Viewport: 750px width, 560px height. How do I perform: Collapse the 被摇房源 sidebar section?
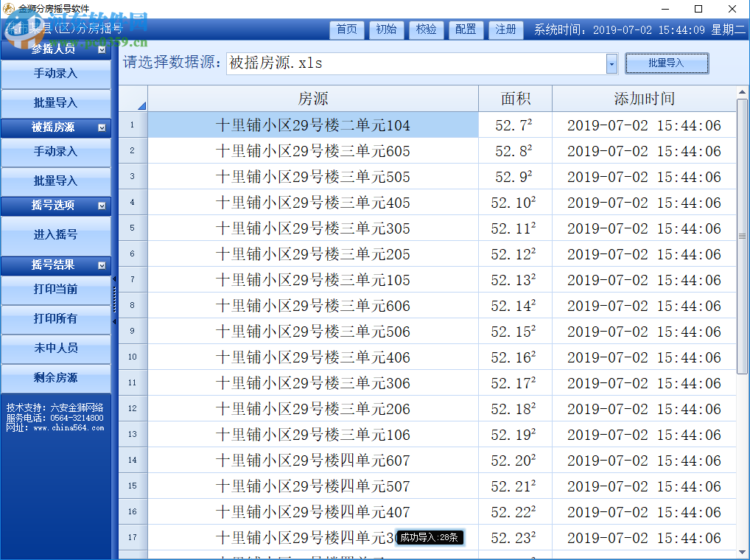(x=102, y=127)
